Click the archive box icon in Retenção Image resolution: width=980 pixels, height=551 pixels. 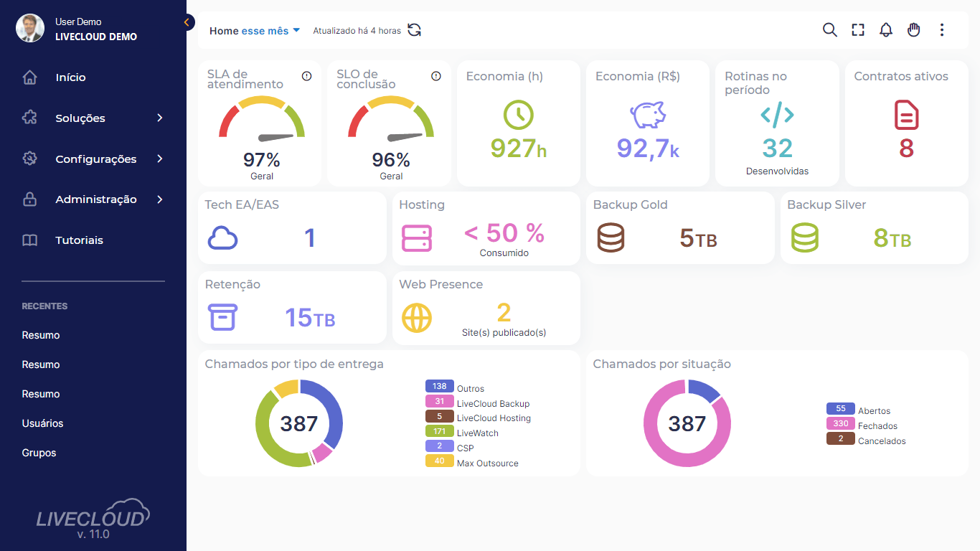tap(222, 317)
